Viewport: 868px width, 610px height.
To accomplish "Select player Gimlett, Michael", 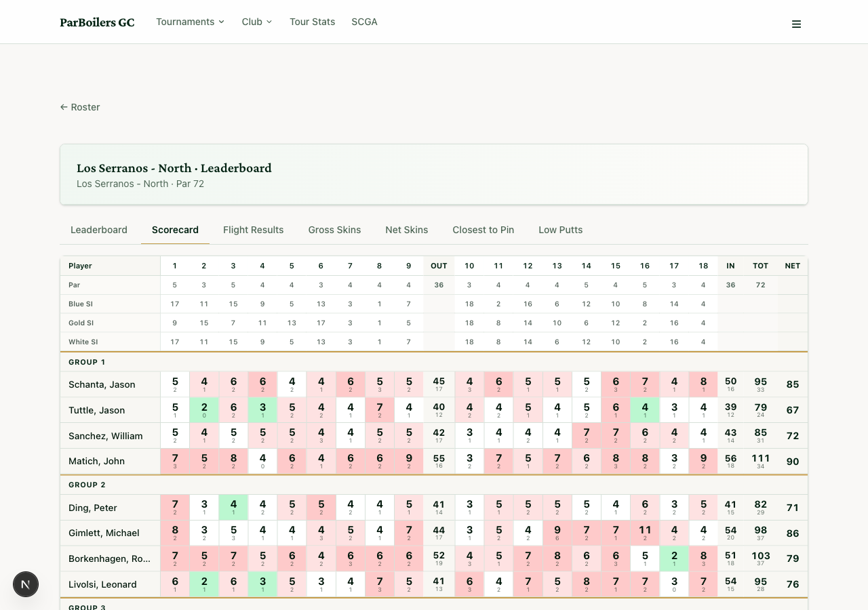I will click(104, 533).
